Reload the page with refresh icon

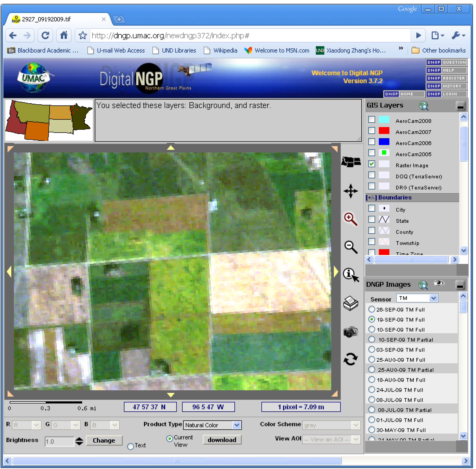(x=46, y=36)
